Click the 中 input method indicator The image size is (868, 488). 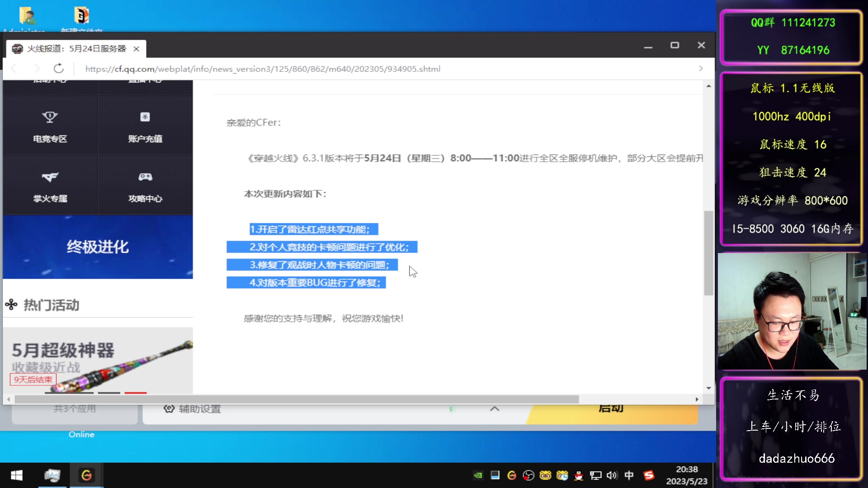click(629, 475)
